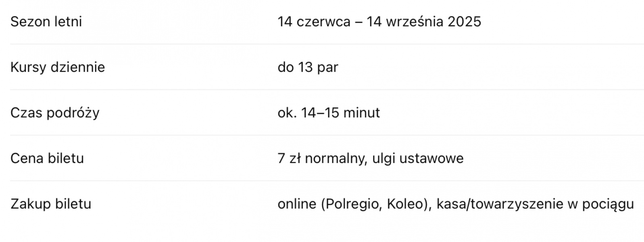Click the word "online" in ticket purchase
Screen dimensions: 644x242
click(297, 204)
